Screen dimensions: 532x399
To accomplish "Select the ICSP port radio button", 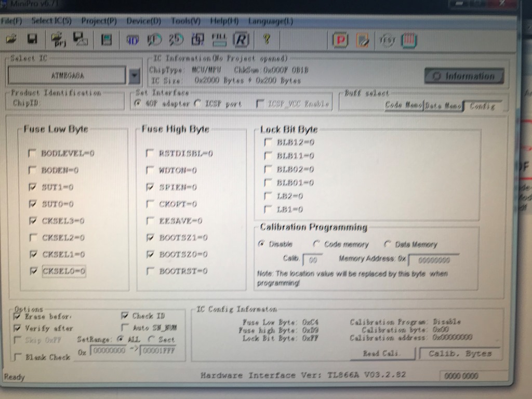I will (x=197, y=103).
